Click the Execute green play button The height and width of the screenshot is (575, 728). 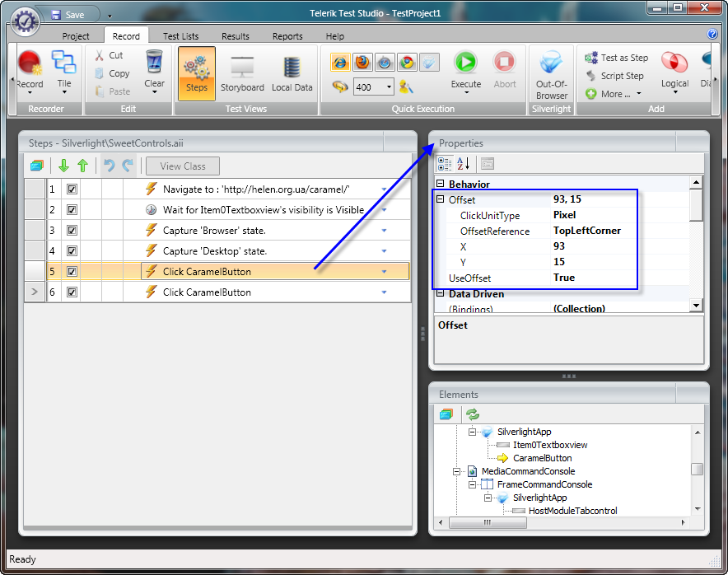pos(465,63)
